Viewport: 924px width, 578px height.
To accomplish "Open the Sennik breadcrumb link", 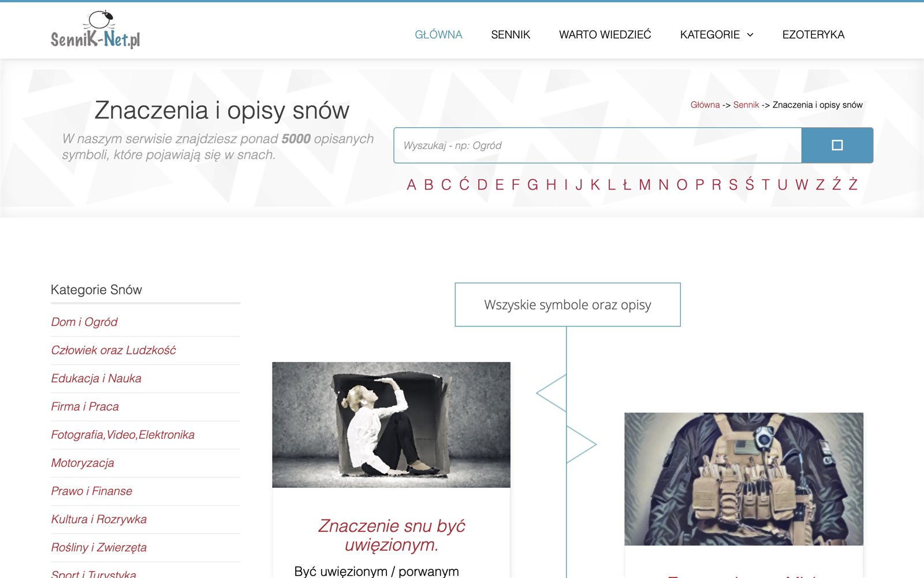I will click(x=746, y=105).
